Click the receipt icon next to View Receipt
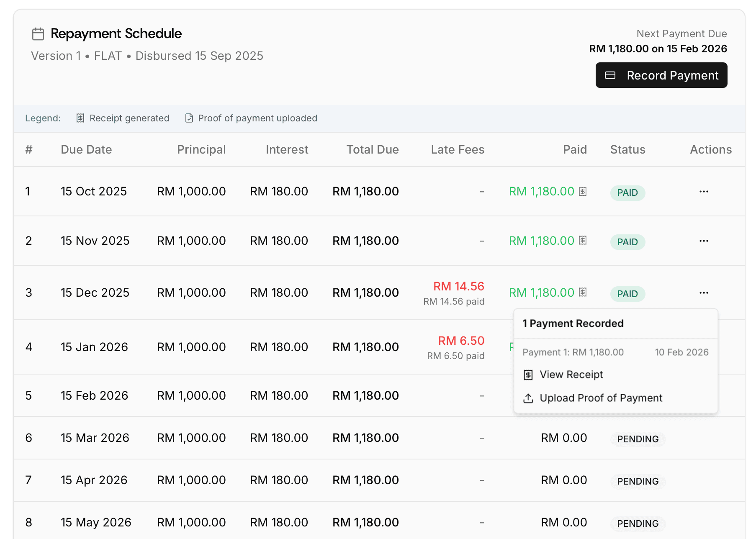 (528, 375)
